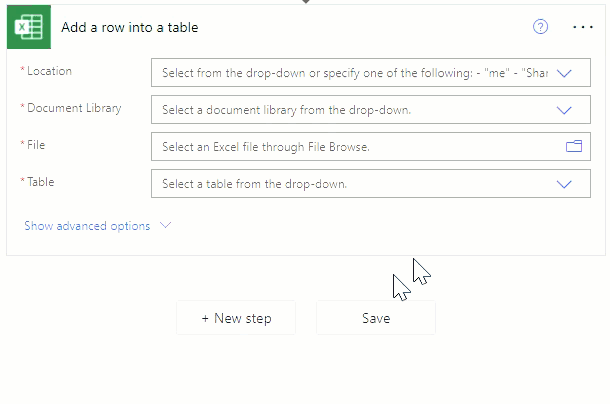
Task: Click the connector arrow above the action card
Action: pos(306,2)
